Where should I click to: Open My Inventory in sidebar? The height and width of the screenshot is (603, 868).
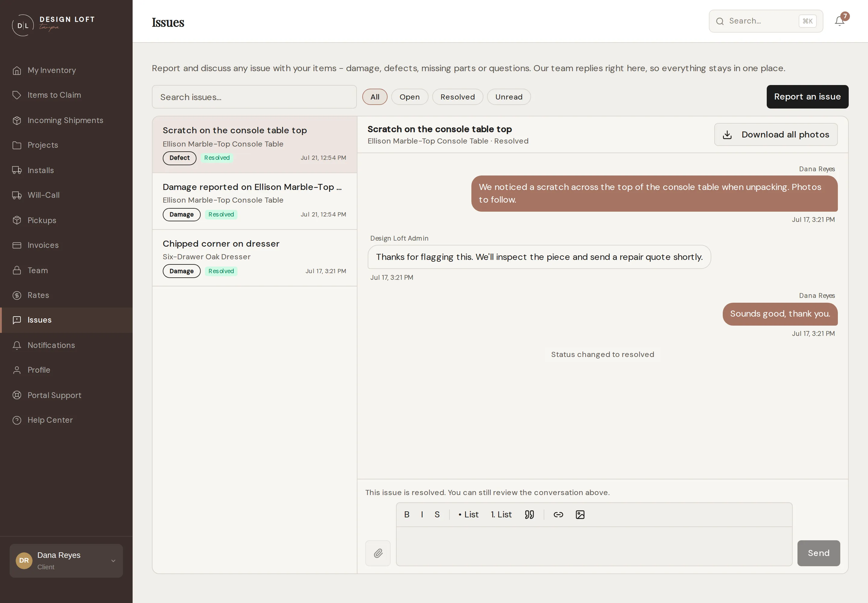[x=67, y=70]
